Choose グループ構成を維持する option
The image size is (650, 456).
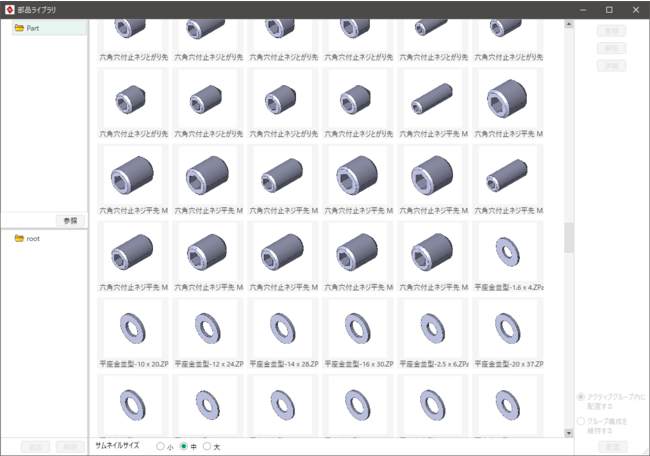click(581, 421)
